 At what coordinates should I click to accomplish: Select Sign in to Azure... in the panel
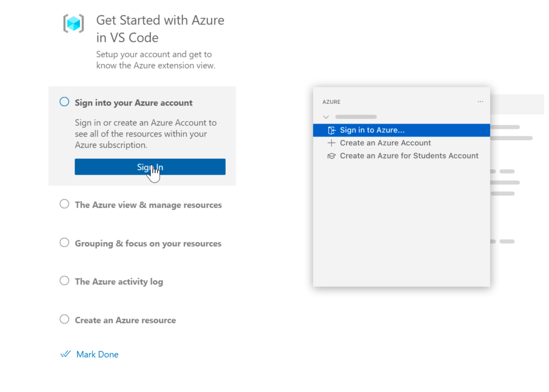372,130
